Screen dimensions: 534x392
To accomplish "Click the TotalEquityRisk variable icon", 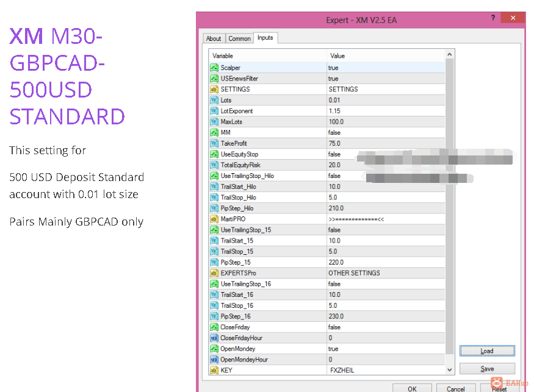I will (214, 165).
